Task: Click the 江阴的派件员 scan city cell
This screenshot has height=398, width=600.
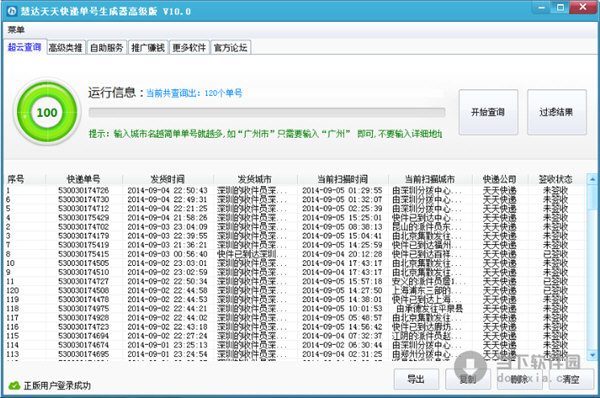Action: 427,336
